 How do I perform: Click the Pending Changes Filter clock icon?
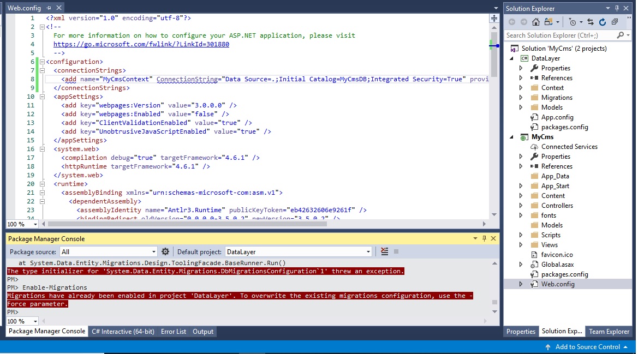tap(572, 22)
